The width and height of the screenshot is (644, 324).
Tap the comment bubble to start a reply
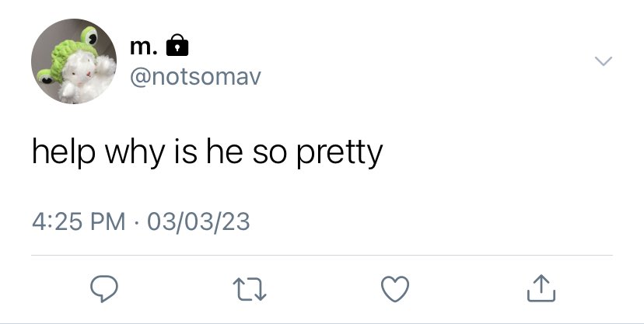(x=104, y=289)
